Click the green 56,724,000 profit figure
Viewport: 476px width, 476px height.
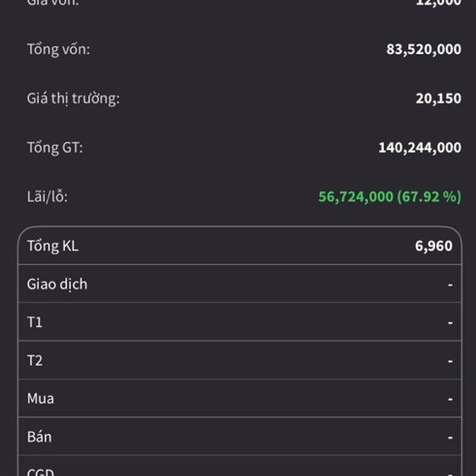point(356,197)
